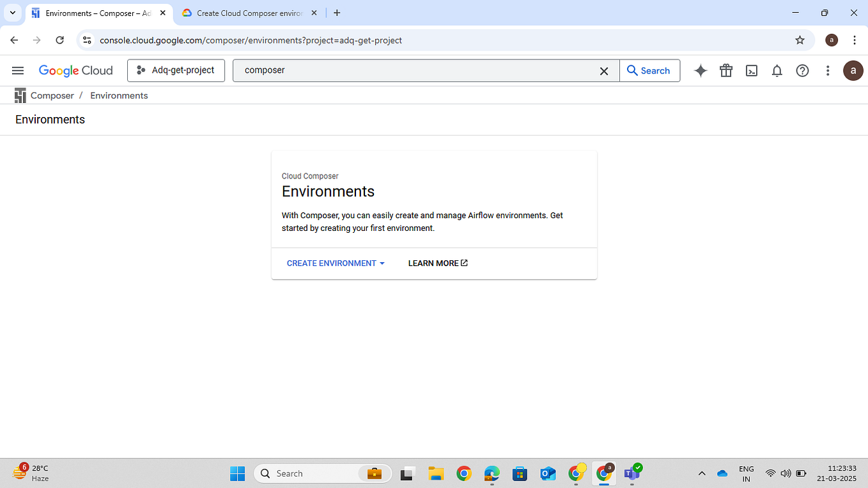Image resolution: width=868 pixels, height=488 pixels.
Task: Open the Learn More link
Action: [x=437, y=263]
